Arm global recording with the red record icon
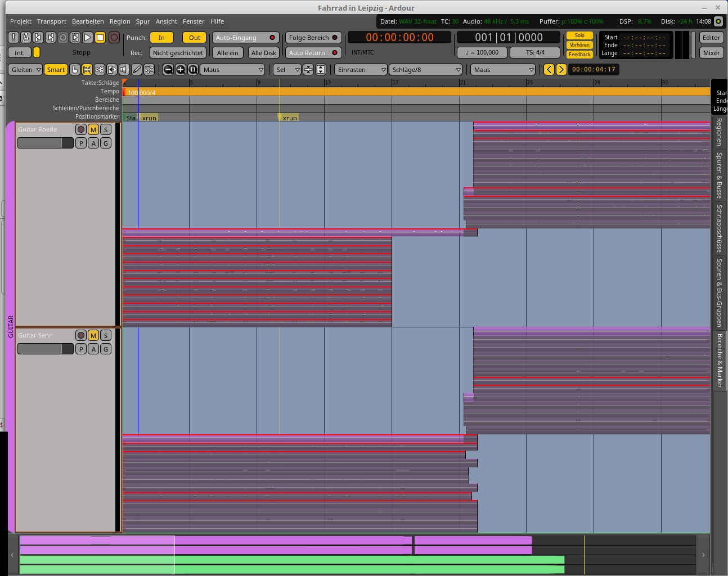Image resolution: width=728 pixels, height=576 pixels. (x=114, y=38)
